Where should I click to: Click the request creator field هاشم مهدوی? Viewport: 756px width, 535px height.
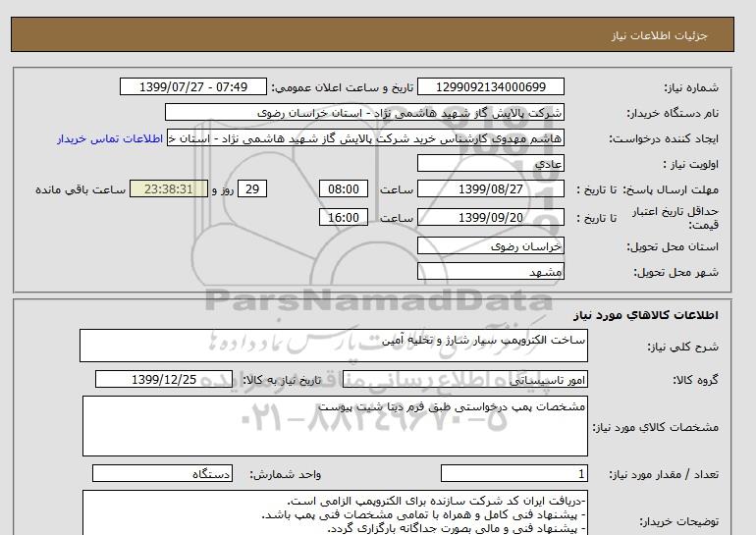coord(365,137)
